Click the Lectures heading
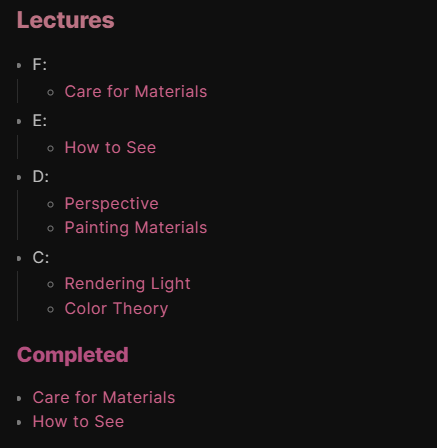Screen dimensions: 437x448 coord(66,20)
